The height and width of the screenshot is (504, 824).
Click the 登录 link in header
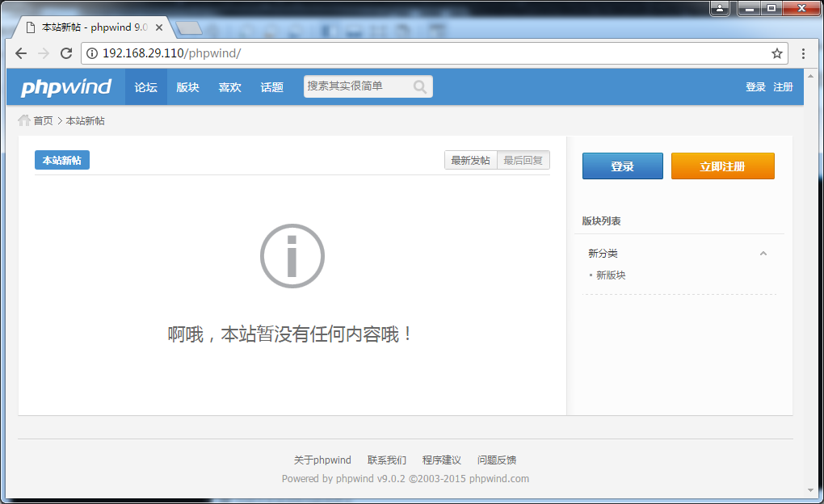pyautogui.click(x=755, y=86)
